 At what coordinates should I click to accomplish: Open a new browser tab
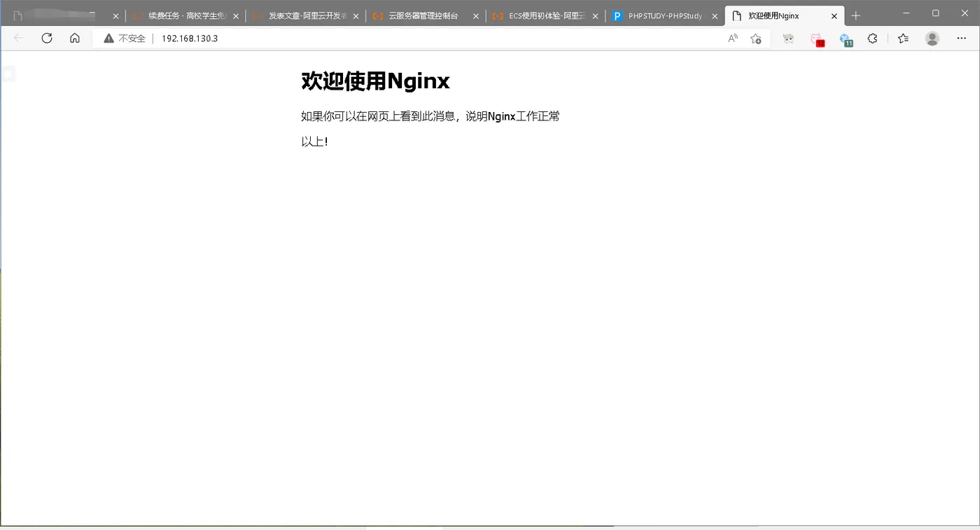[x=855, y=15]
